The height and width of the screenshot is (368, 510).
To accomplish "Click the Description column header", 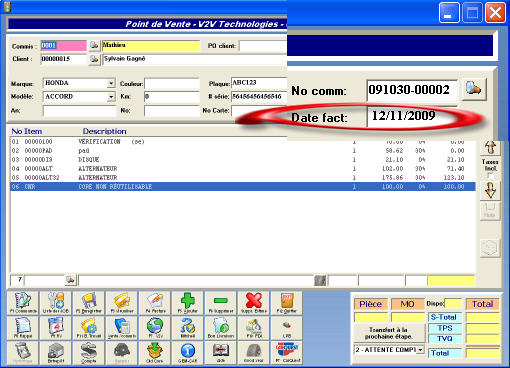I will [104, 131].
